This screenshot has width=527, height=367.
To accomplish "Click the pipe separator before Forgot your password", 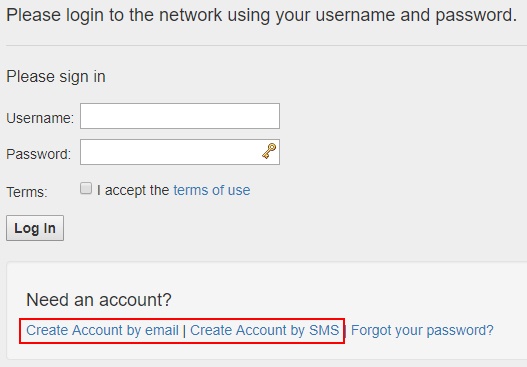I will [345, 331].
